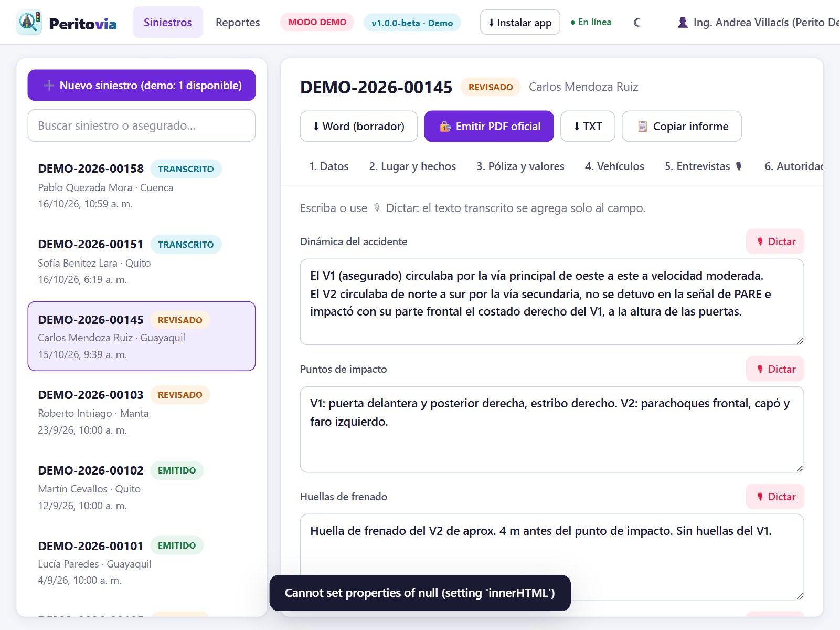
Task: Open claim DEMO-2026-00158 Pablo Quezada Mora
Action: click(x=142, y=186)
